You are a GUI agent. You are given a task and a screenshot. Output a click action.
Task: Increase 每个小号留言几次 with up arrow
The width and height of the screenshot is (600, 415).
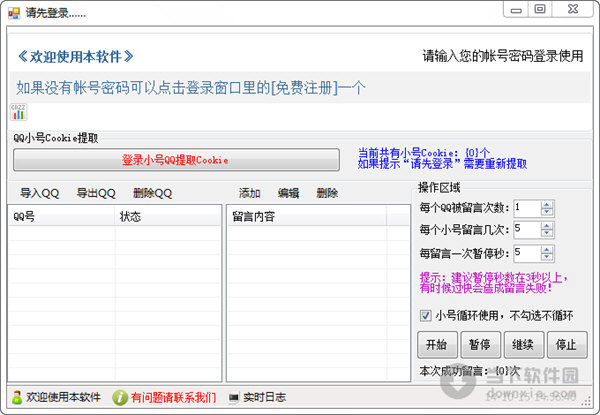click(547, 226)
